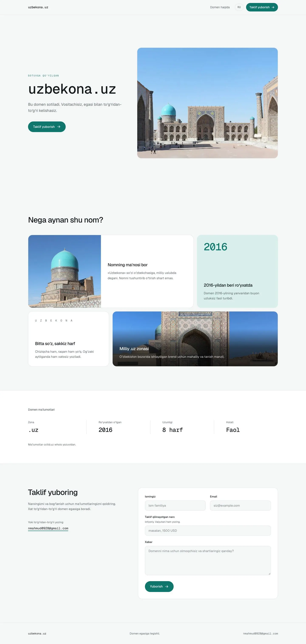
Task: Click the cctld.uz whois source note
Action: (52, 444)
